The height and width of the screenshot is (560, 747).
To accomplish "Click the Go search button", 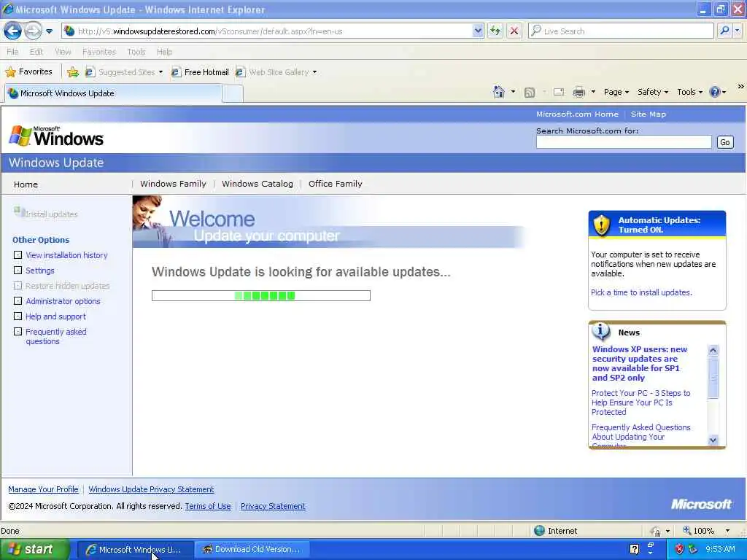I will click(724, 142).
